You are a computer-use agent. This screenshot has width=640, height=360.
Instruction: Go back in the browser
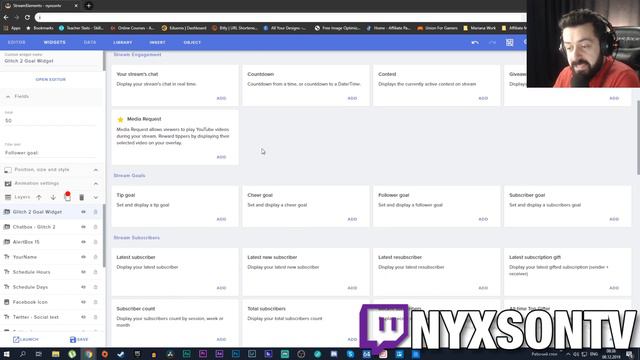[x=6, y=18]
